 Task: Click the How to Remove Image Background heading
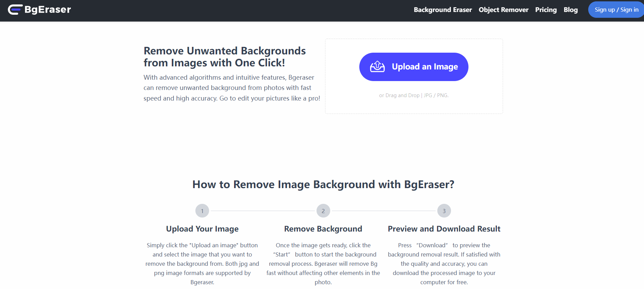point(323,184)
